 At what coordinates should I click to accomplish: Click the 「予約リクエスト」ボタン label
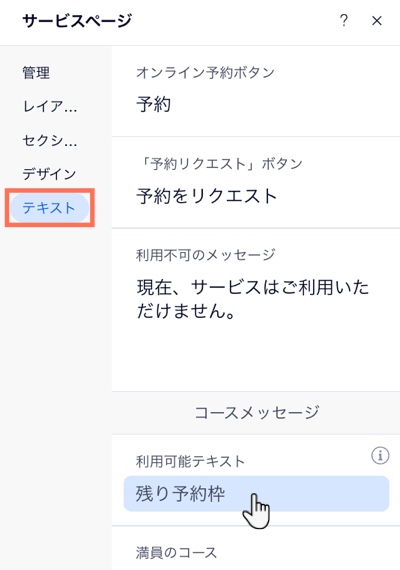click(220, 164)
